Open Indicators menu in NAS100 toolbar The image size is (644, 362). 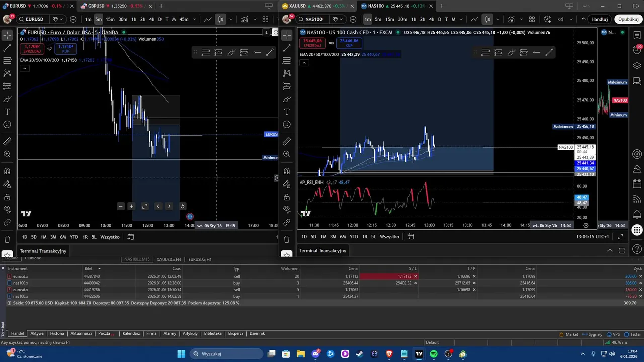click(x=511, y=19)
